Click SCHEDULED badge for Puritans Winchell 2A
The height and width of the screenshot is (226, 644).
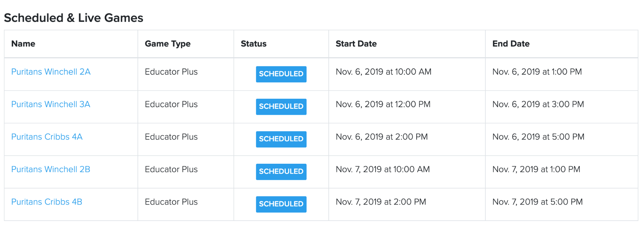pyautogui.click(x=281, y=74)
